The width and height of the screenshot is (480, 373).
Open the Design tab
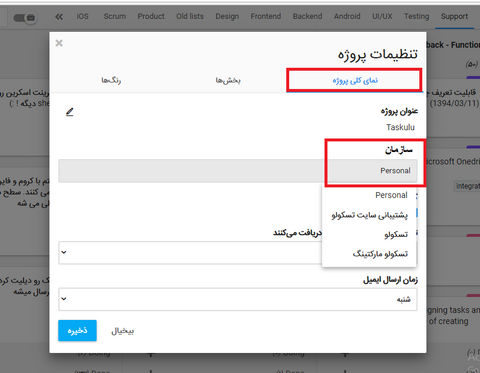coord(227,16)
